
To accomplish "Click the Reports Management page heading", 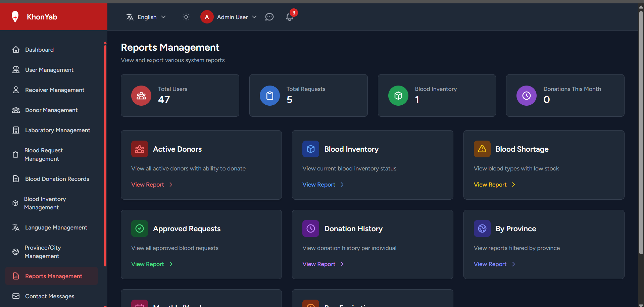I will (170, 47).
